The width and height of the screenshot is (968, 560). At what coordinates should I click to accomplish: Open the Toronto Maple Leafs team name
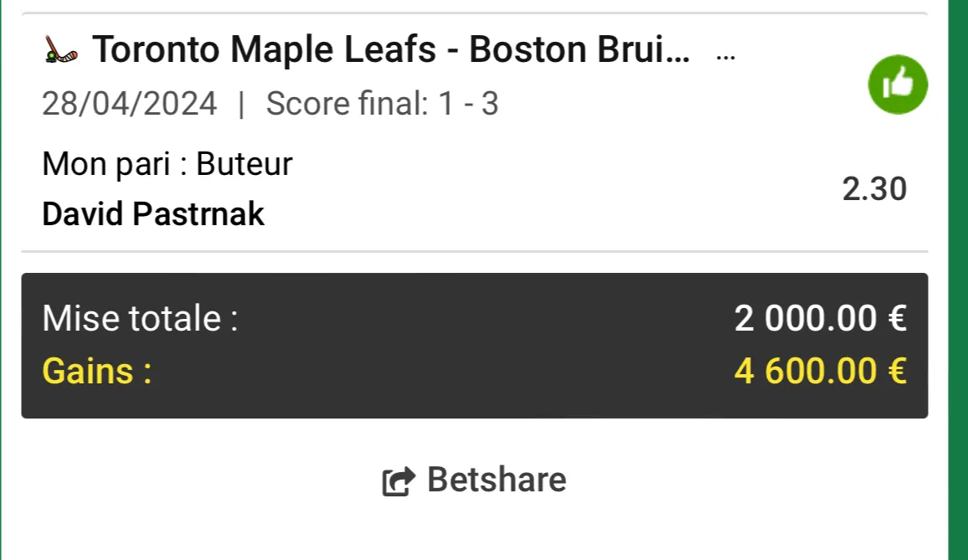click(265, 50)
